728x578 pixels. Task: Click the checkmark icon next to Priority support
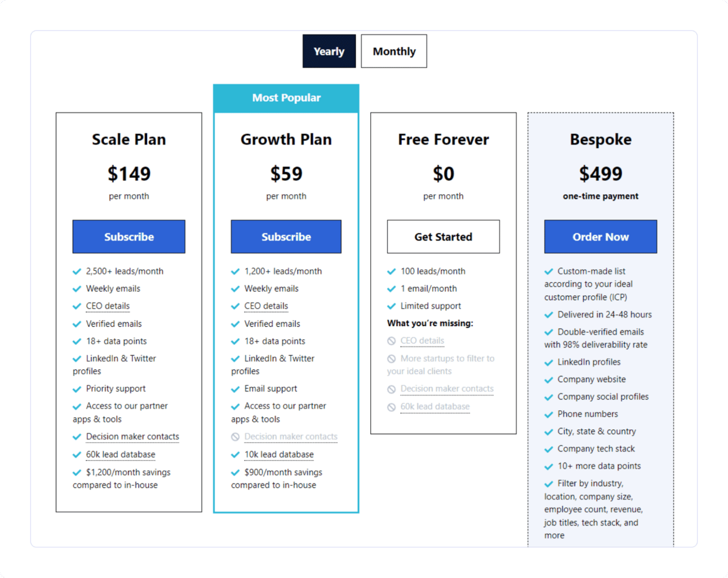click(77, 389)
